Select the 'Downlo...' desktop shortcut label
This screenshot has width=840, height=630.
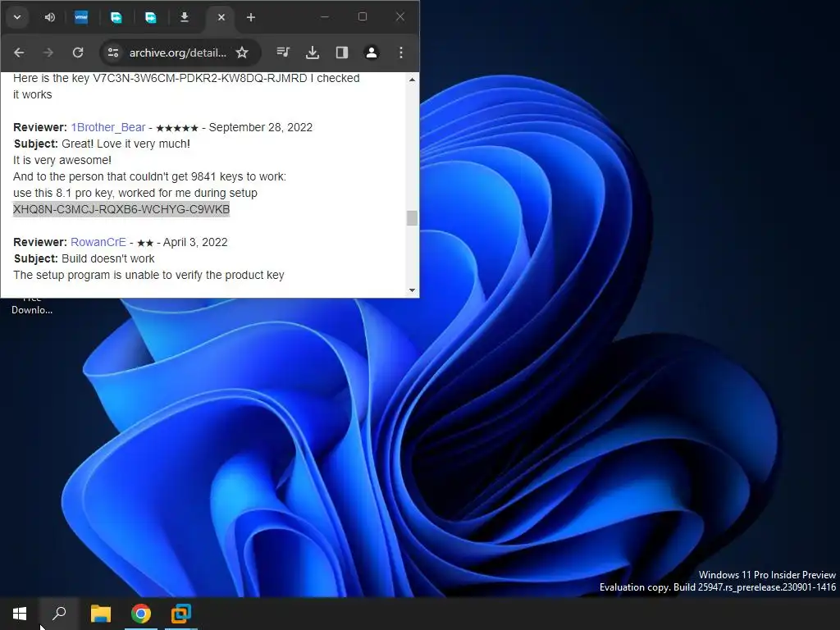[x=32, y=310]
